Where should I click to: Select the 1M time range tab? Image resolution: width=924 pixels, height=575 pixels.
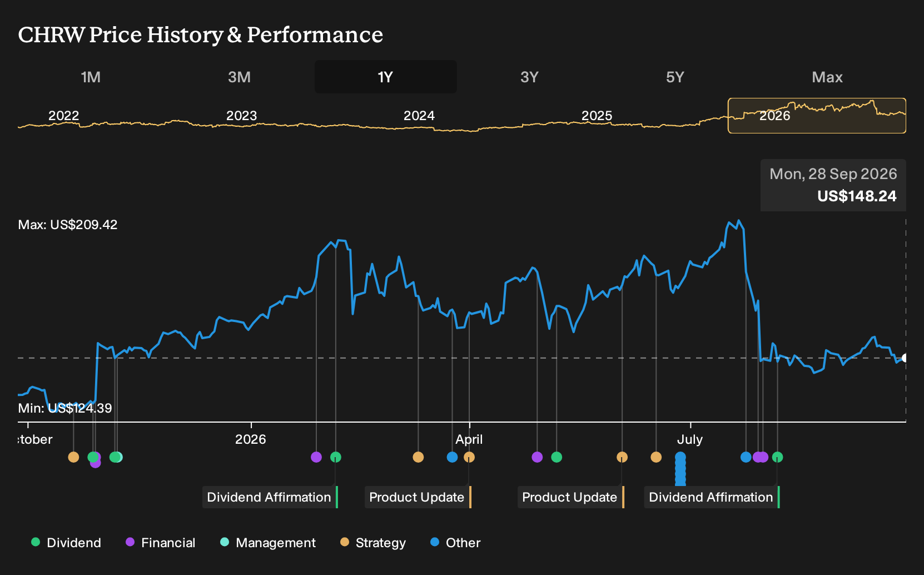coord(91,77)
